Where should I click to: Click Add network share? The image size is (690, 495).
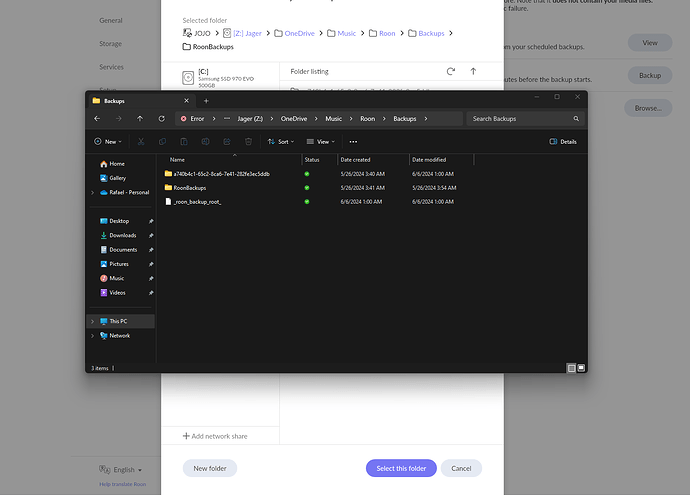pyautogui.click(x=215, y=436)
